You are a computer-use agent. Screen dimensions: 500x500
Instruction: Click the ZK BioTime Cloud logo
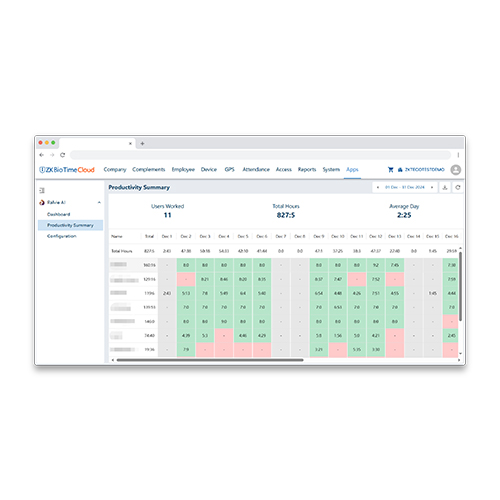point(67,170)
